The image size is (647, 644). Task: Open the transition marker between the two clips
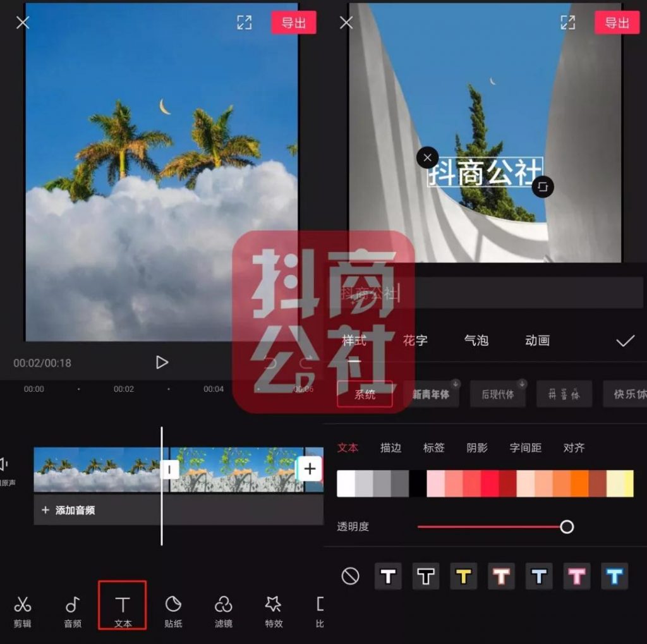pyautogui.click(x=169, y=470)
